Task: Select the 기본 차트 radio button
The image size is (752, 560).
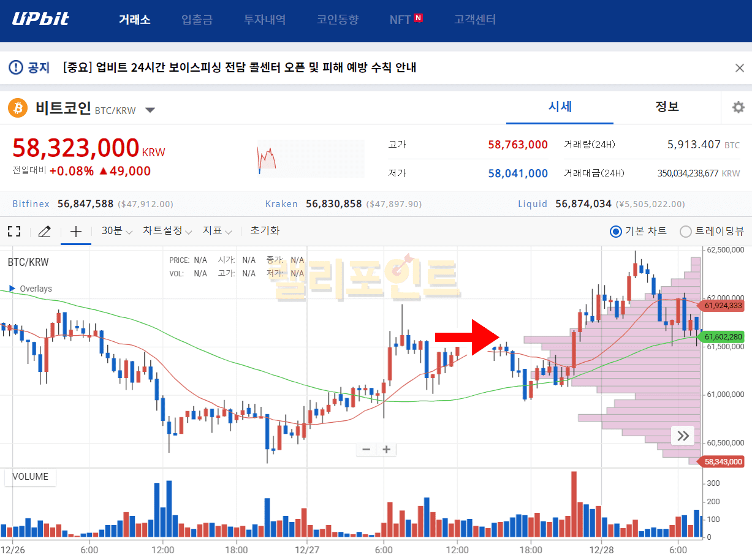Action: pos(615,231)
